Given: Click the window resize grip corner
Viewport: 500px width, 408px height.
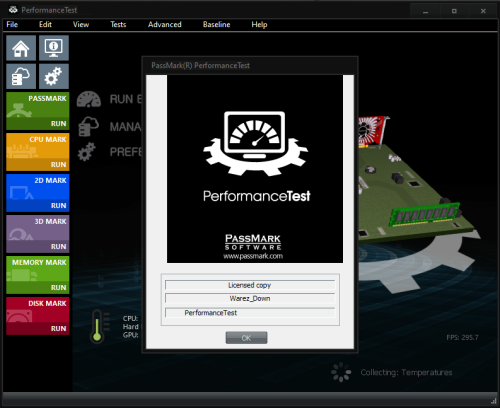Looking at the screenshot, I should click(x=494, y=401).
